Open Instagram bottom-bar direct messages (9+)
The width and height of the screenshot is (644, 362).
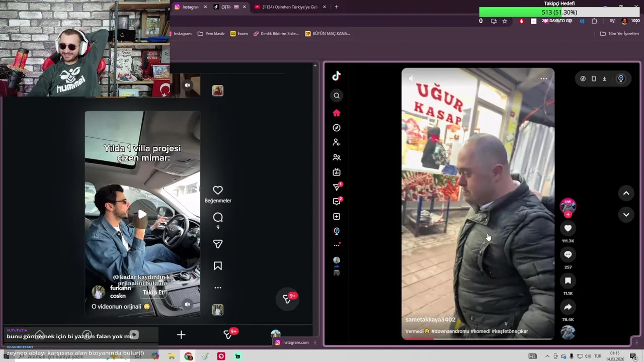(228, 335)
